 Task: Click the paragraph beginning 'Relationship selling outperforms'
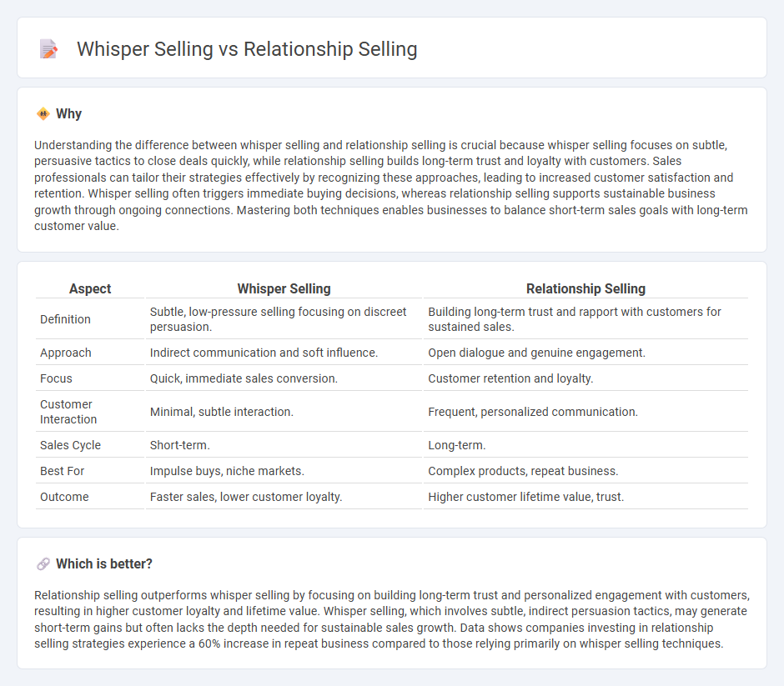391,619
